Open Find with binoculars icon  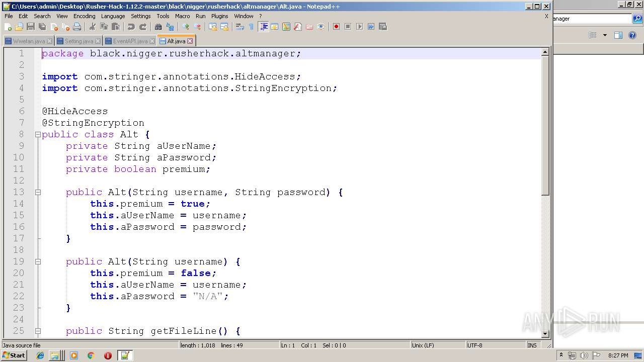[x=158, y=27]
